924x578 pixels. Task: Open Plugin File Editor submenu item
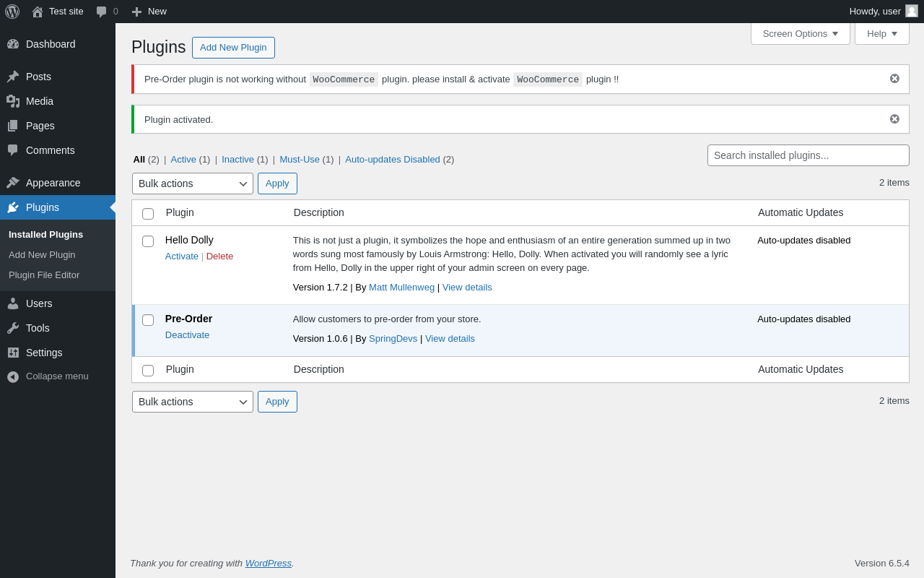[44, 275]
